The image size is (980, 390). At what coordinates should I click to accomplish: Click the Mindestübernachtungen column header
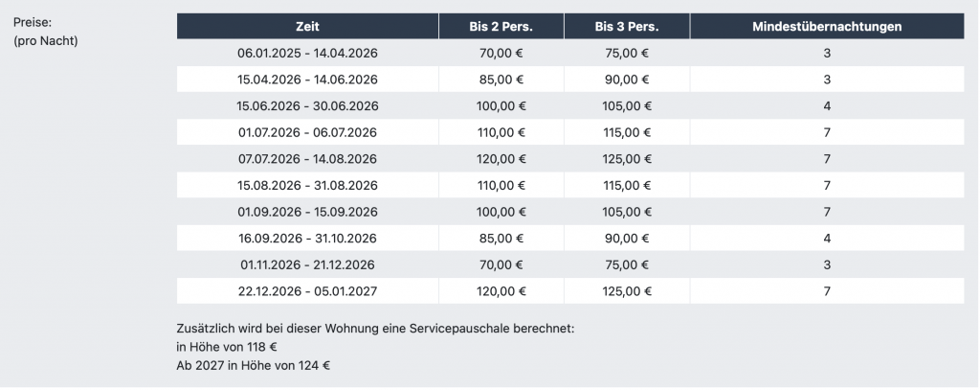click(x=826, y=27)
